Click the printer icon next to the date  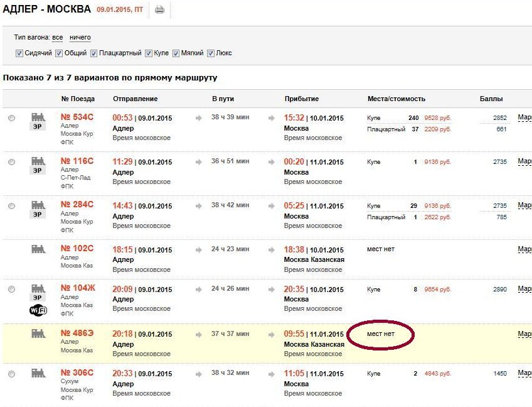click(x=159, y=10)
